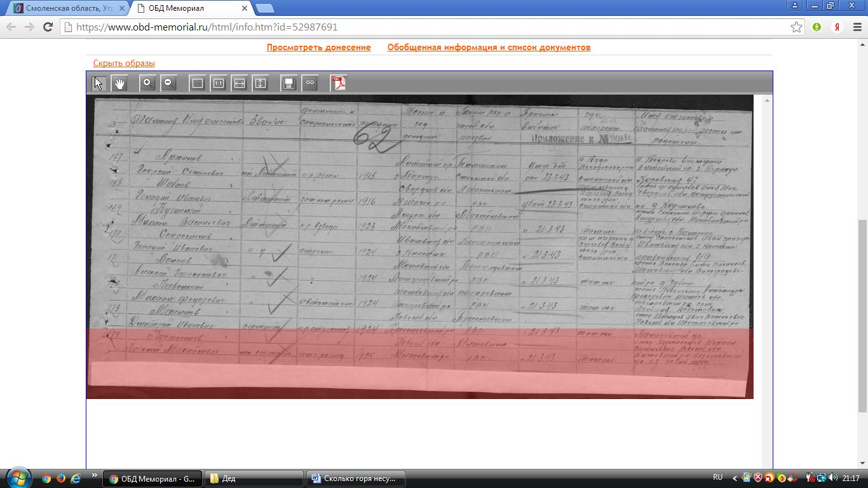Screen dimensions: 868x488
Task: Select the hand pan tool
Action: pos(119,83)
